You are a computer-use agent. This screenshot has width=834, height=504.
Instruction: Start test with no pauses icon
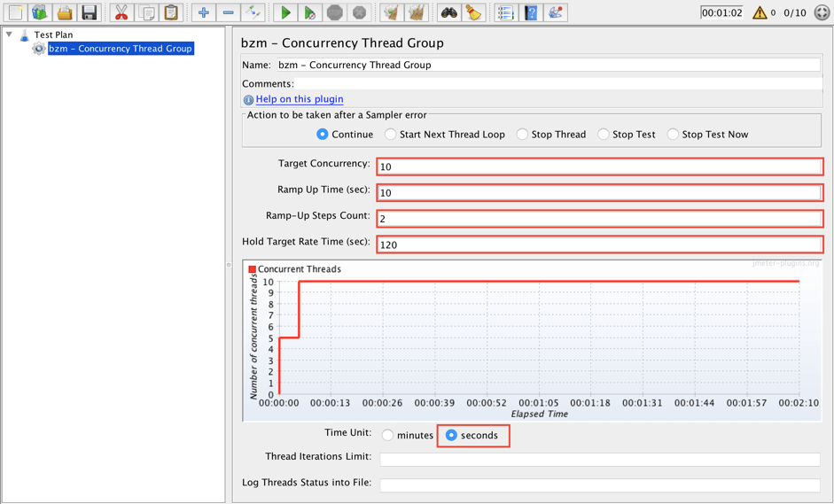click(x=309, y=12)
